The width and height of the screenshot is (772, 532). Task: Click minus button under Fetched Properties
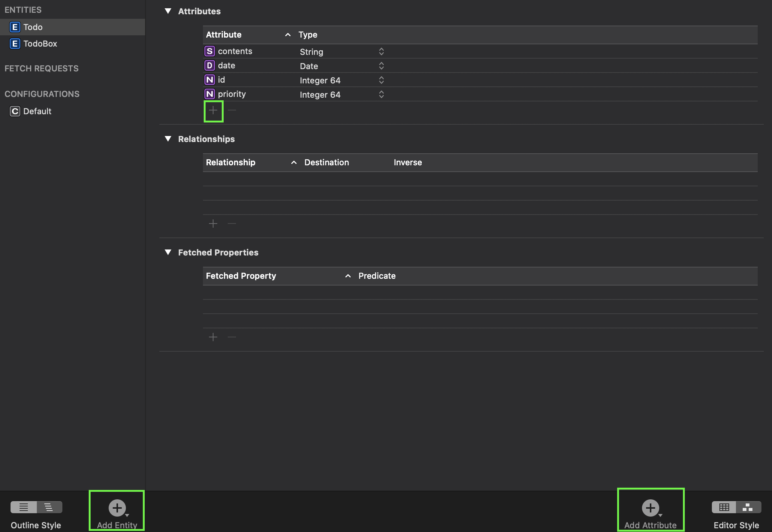232,337
